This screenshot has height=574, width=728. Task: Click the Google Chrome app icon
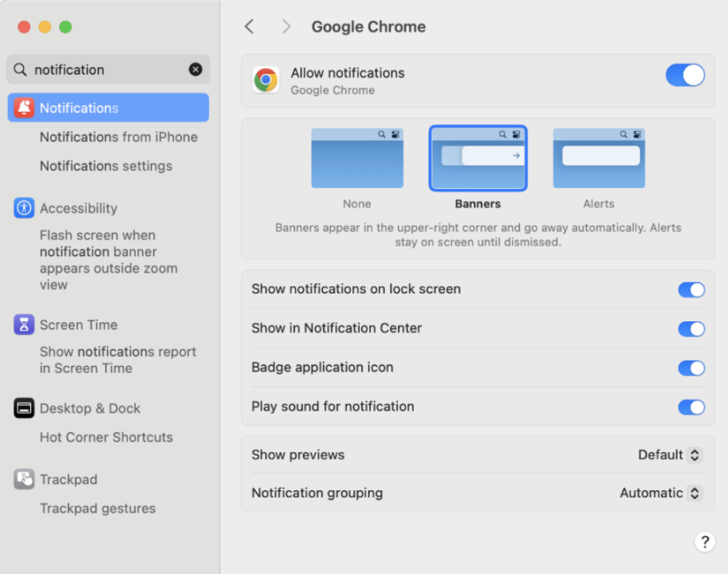pyautogui.click(x=266, y=80)
